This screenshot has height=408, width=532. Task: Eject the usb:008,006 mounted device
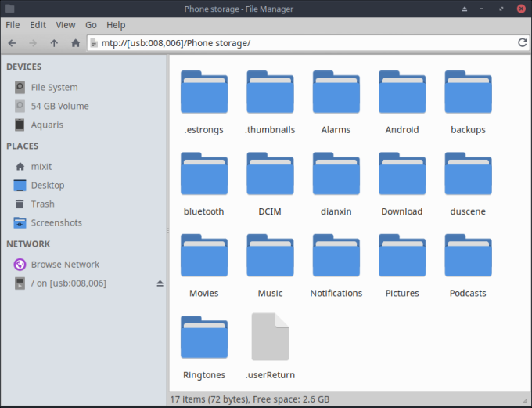(160, 283)
